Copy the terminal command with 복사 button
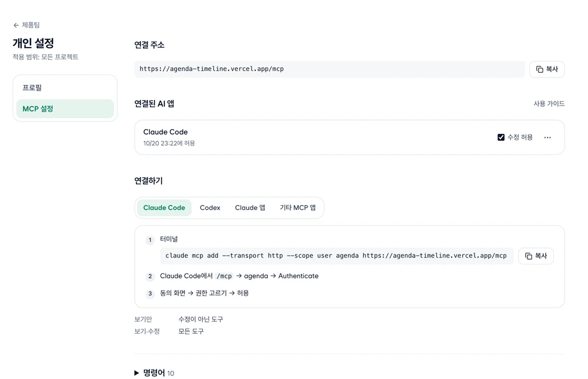Image resolution: width=588 pixels, height=379 pixels. pyautogui.click(x=536, y=256)
